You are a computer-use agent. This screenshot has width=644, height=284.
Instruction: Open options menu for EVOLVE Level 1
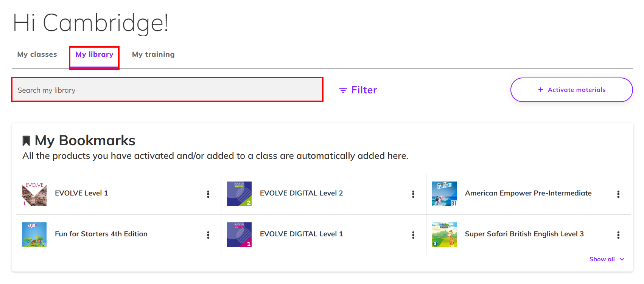pos(208,194)
